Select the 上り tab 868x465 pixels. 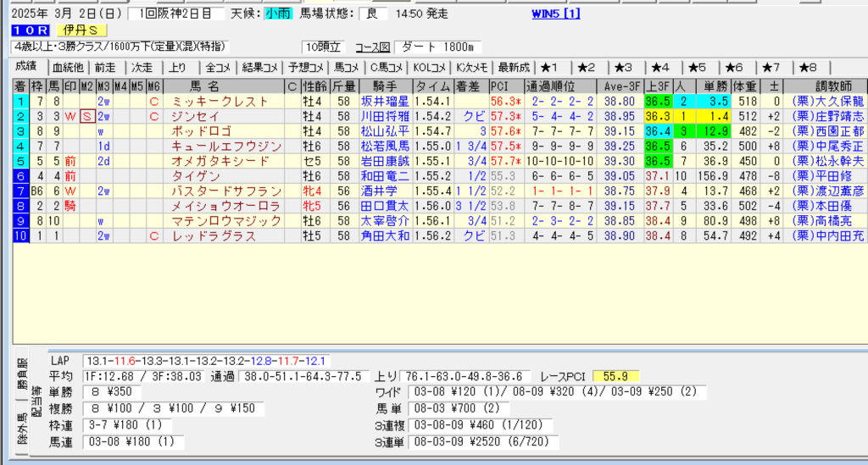[178, 68]
